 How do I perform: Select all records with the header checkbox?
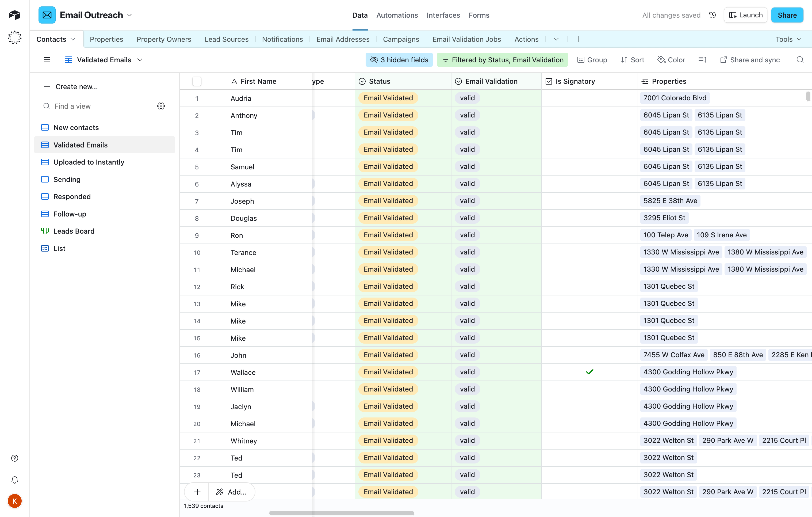coord(197,81)
